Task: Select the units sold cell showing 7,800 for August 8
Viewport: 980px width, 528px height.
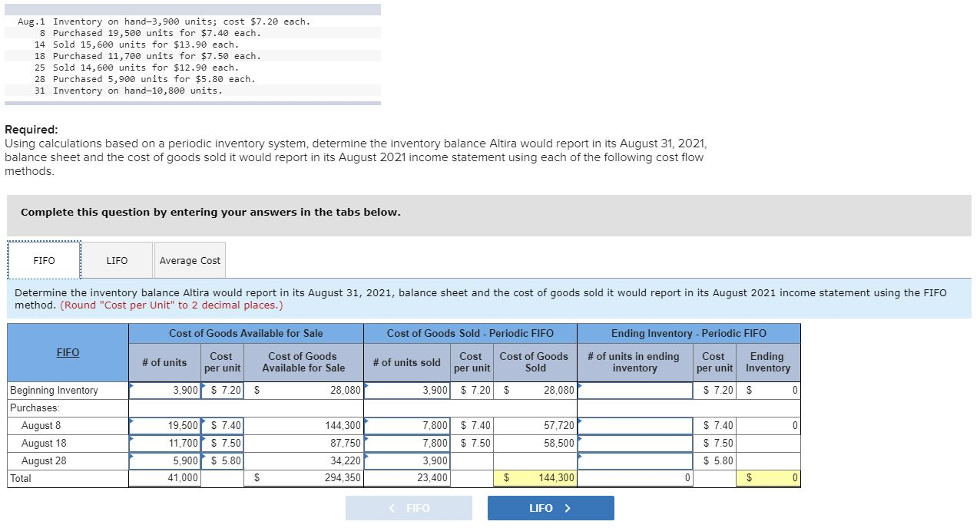Action: point(406,425)
